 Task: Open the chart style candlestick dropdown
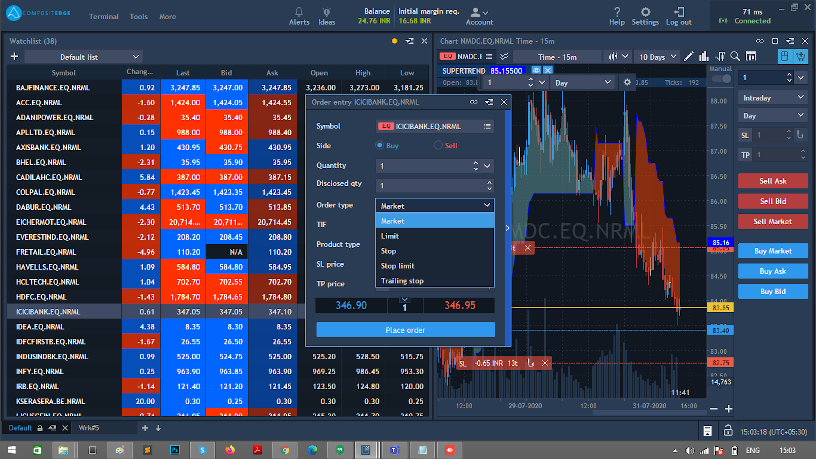click(x=618, y=56)
